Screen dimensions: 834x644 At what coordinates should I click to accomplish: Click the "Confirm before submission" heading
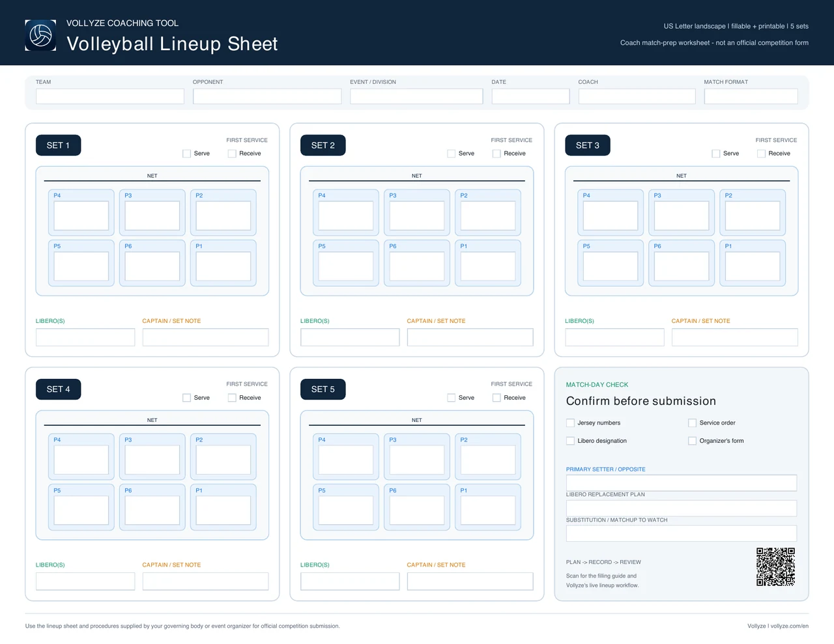coord(641,401)
